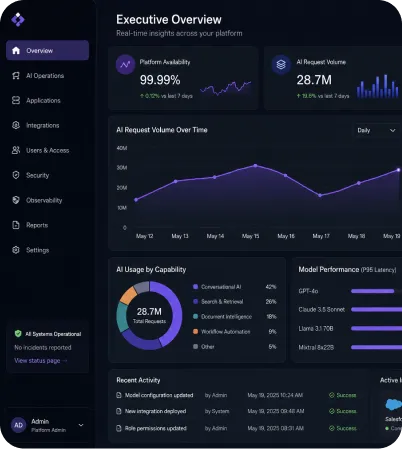Open the Observability page
Screen dimensions: 402x449
[x=47, y=200]
